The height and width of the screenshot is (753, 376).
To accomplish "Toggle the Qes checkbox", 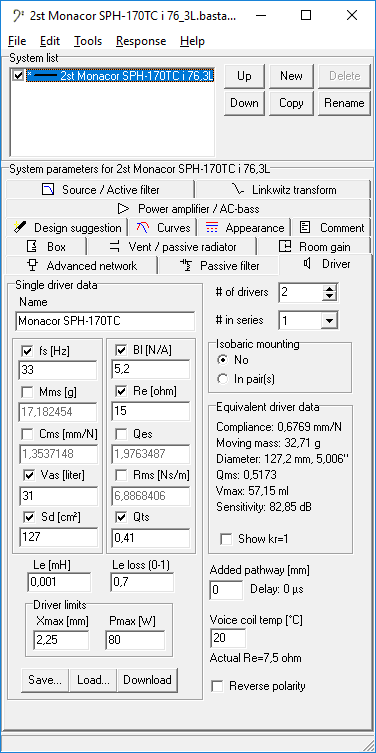I will (x=120, y=434).
